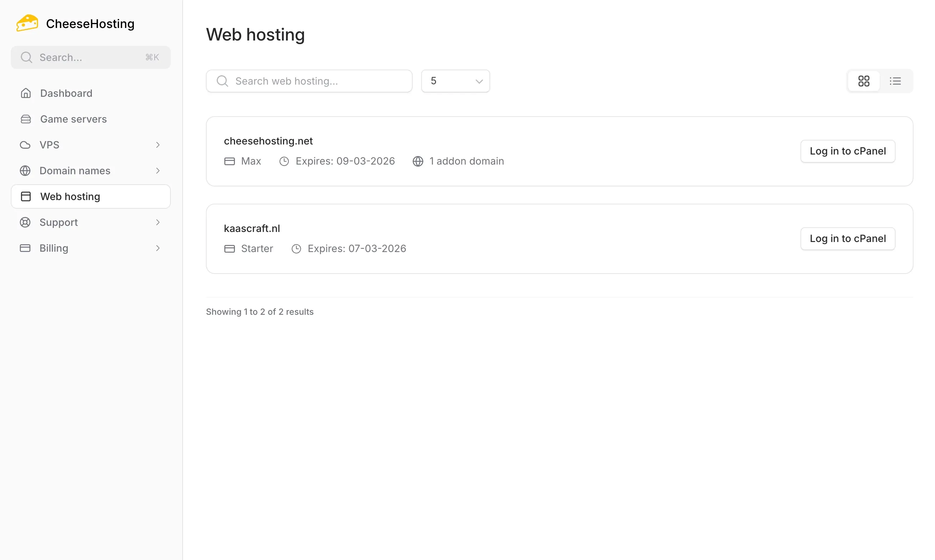Select Web hosting in the sidebar

pyautogui.click(x=70, y=196)
